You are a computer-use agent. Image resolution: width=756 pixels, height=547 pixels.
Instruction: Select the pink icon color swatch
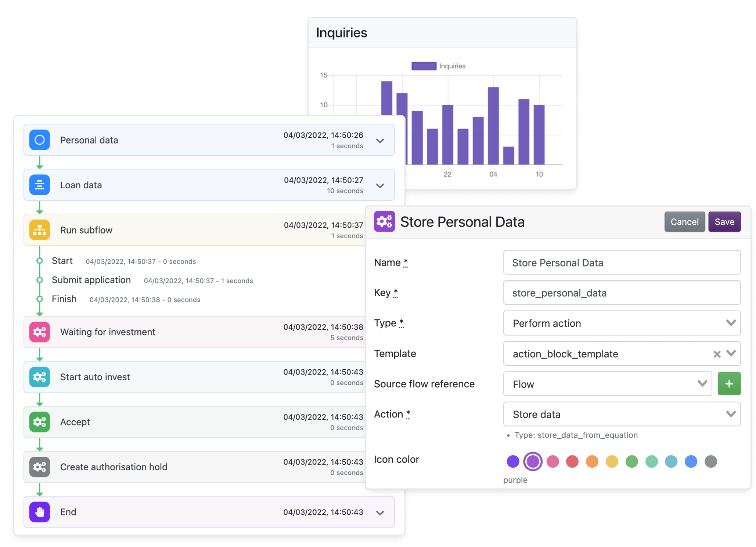[x=552, y=462]
